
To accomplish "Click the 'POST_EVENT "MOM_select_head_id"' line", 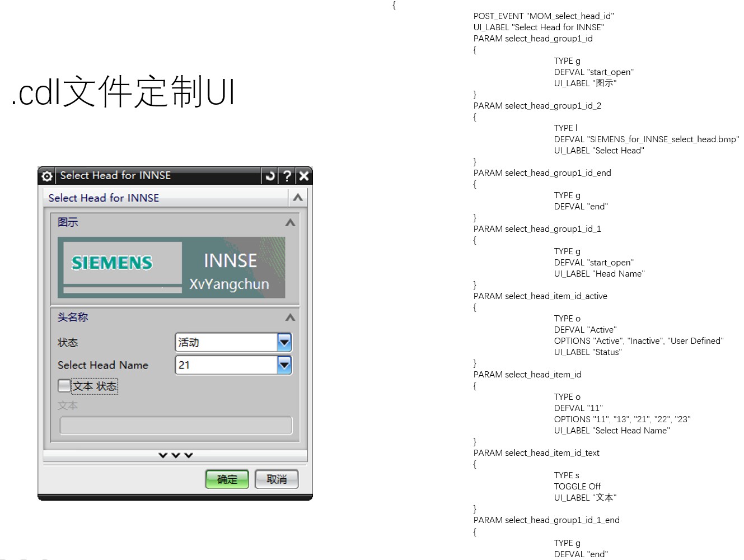I will click(544, 16).
